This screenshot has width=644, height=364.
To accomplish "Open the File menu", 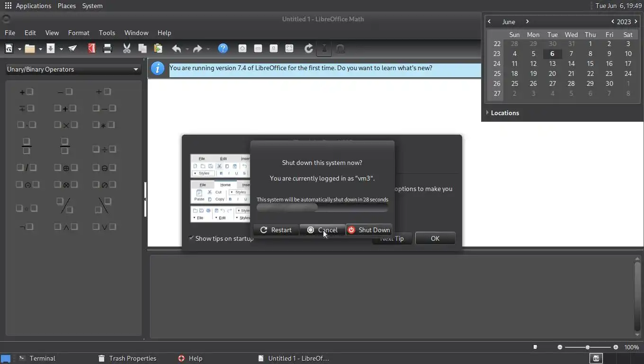I will tap(10, 33).
